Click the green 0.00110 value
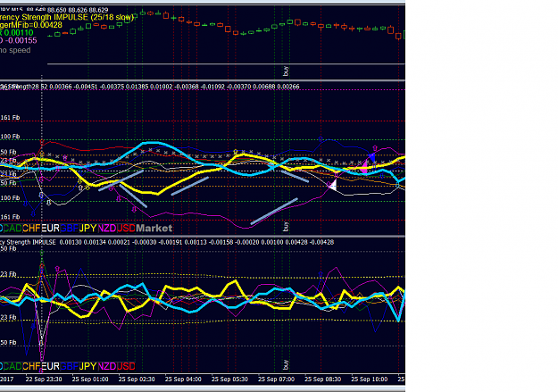This screenshot has height=392, width=558. tap(19, 33)
